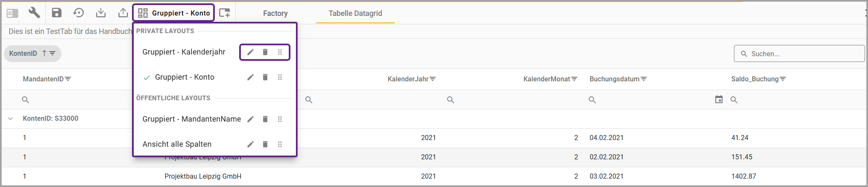868x187 pixels.
Task: Click drag handle of Ansicht alle Spalten
Action: (280, 144)
